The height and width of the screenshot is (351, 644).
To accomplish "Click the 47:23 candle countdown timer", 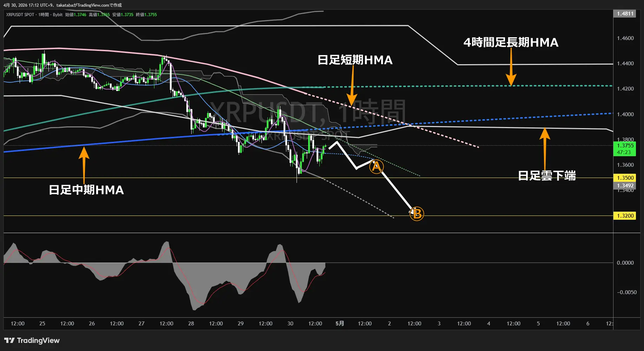I will tap(624, 152).
